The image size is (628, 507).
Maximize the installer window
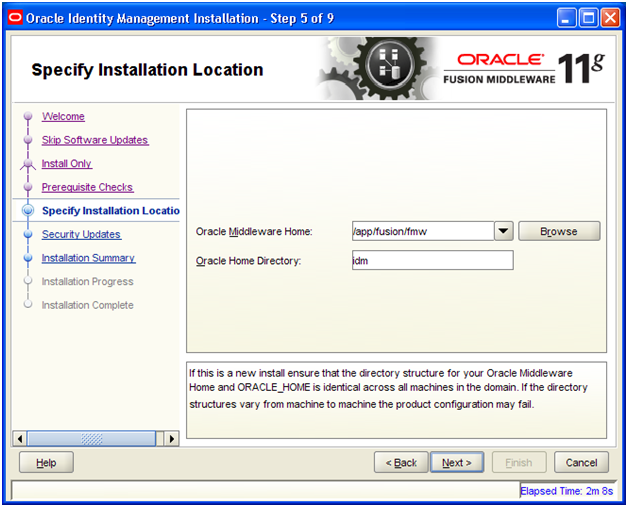588,18
